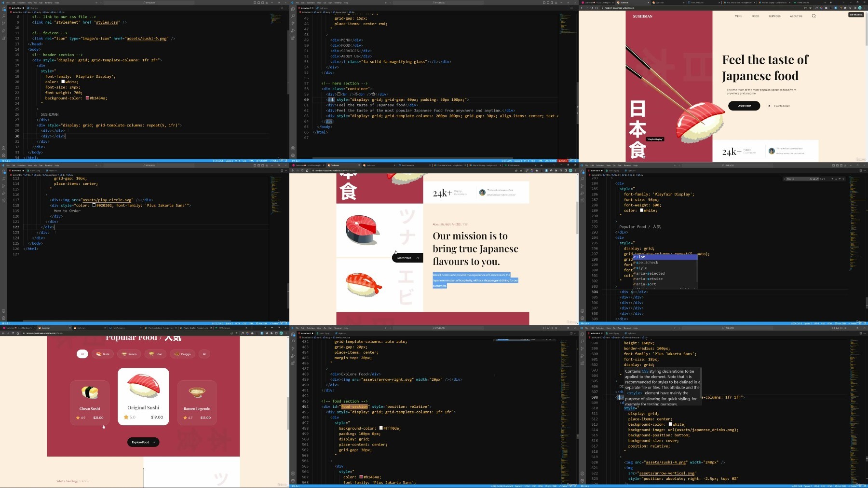This screenshot has height=488, width=868.
Task: Open #b2454a color swatch in top-left editor
Action: [x=87, y=98]
